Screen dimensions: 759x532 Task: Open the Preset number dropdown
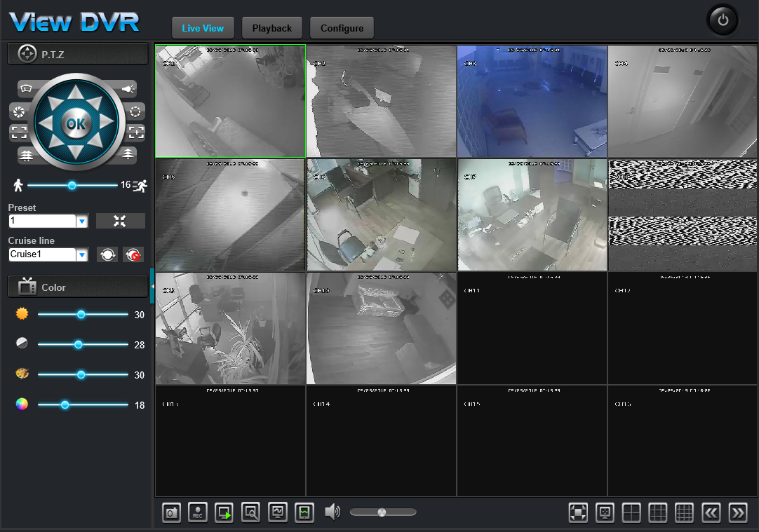82,221
